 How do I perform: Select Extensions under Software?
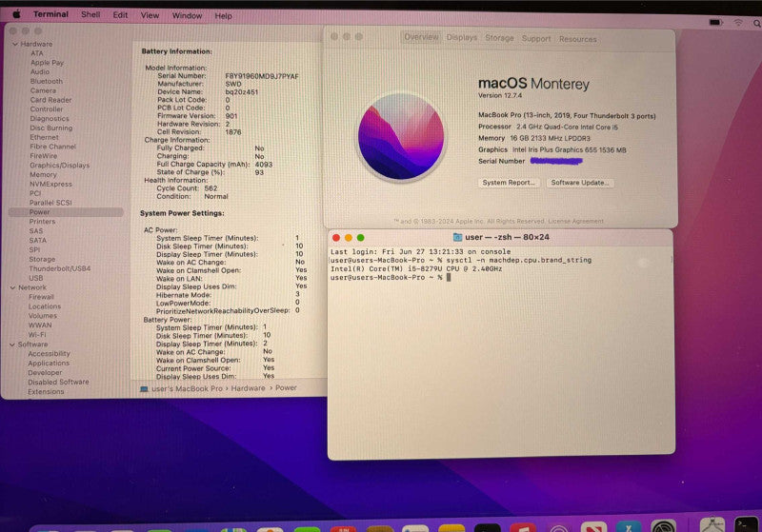(x=46, y=392)
